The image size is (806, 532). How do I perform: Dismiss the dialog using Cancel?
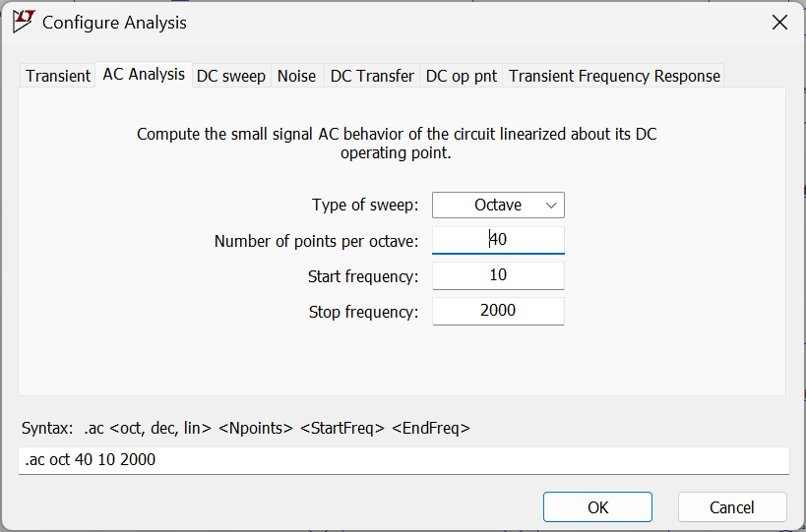point(732,507)
